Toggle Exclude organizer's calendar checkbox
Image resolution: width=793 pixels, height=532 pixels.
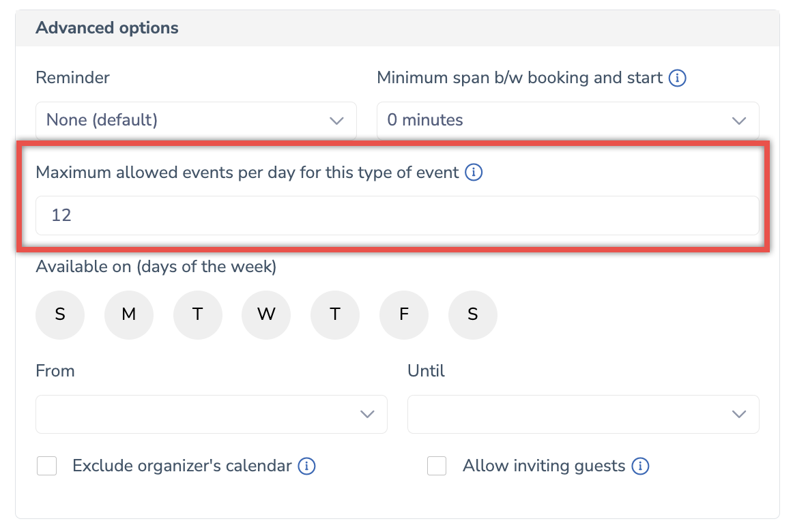pos(46,466)
